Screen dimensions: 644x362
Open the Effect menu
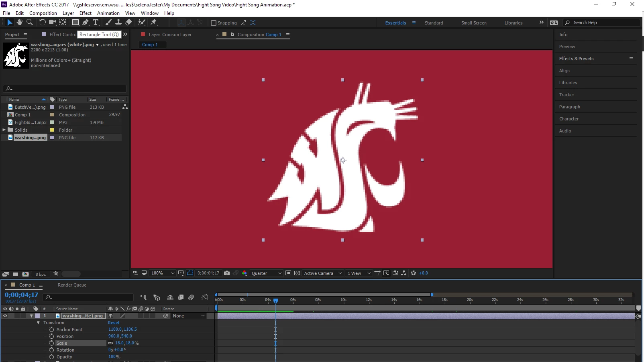click(x=86, y=13)
